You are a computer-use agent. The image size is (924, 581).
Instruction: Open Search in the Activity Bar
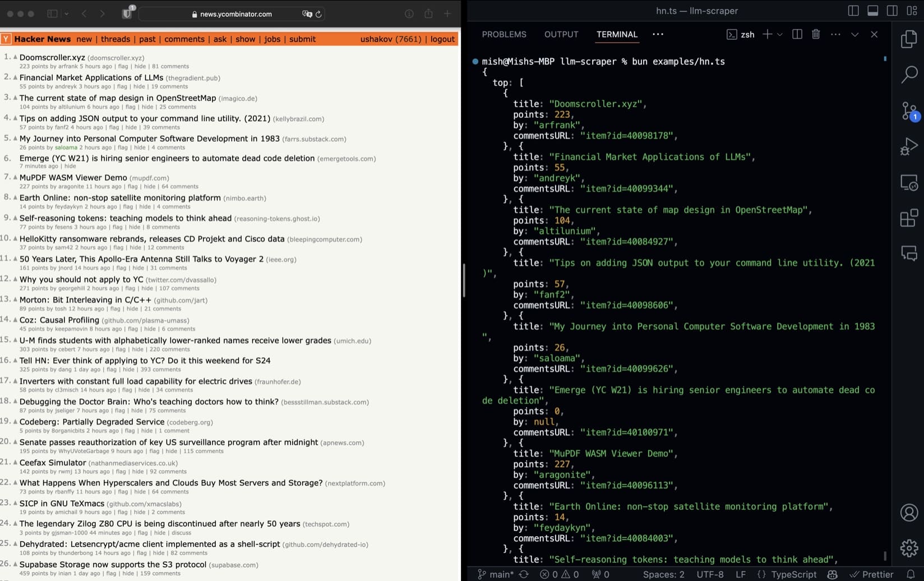[x=909, y=75]
